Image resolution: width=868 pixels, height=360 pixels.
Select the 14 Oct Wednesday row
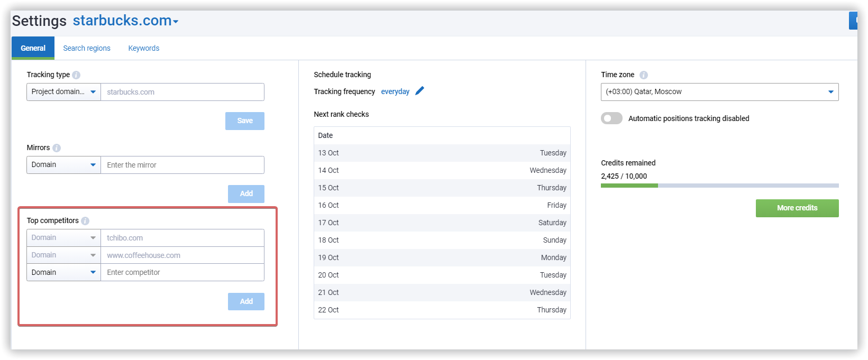tap(442, 171)
